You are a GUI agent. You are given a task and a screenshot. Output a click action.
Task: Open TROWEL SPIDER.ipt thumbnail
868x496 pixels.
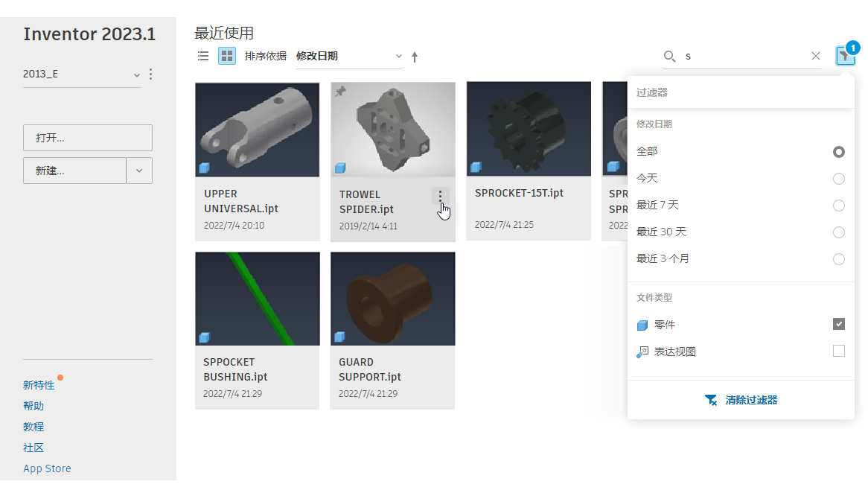tap(393, 130)
